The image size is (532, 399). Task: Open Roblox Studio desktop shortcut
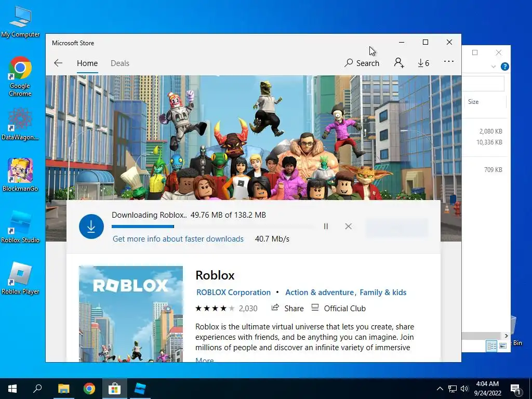(x=20, y=227)
